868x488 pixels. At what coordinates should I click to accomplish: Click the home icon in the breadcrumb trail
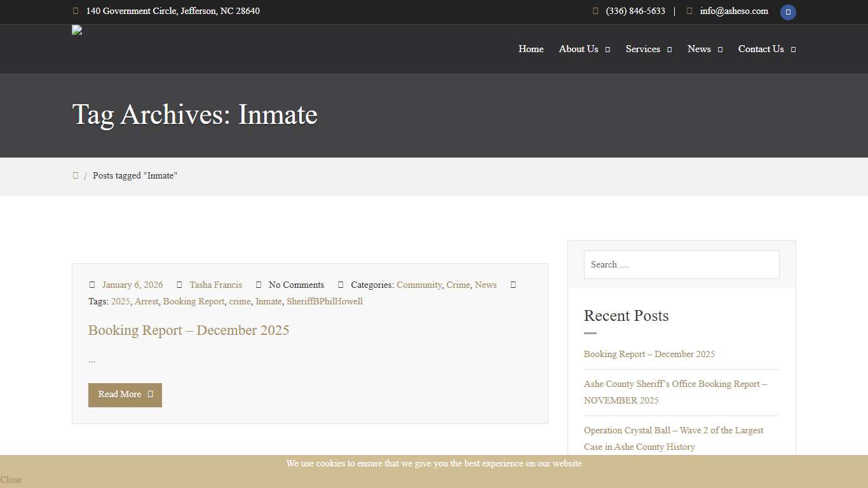pos(76,175)
